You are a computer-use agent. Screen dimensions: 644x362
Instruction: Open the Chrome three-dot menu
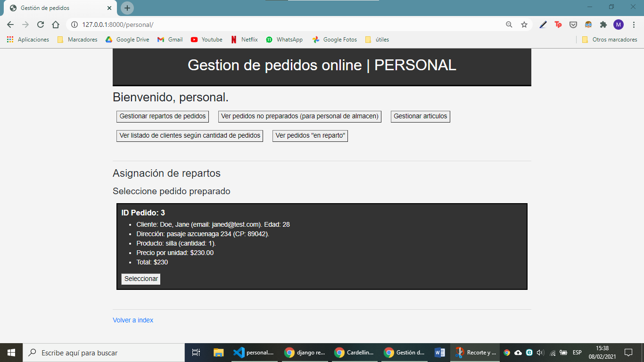(634, 25)
